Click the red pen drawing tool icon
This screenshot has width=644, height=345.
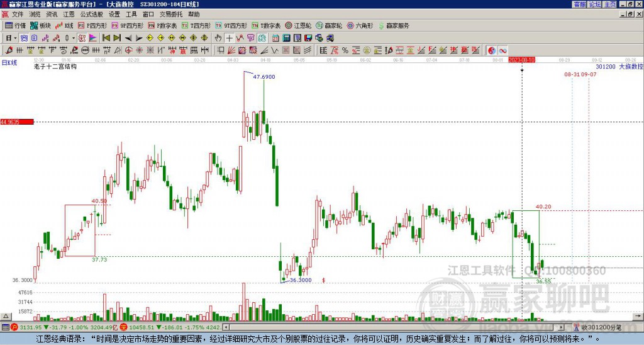(9, 50)
